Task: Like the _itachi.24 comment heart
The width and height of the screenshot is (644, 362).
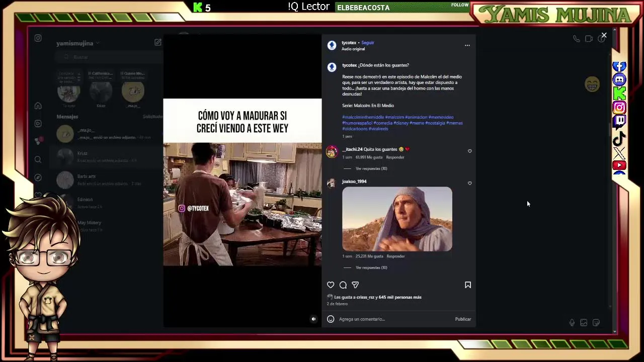Action: tap(470, 151)
